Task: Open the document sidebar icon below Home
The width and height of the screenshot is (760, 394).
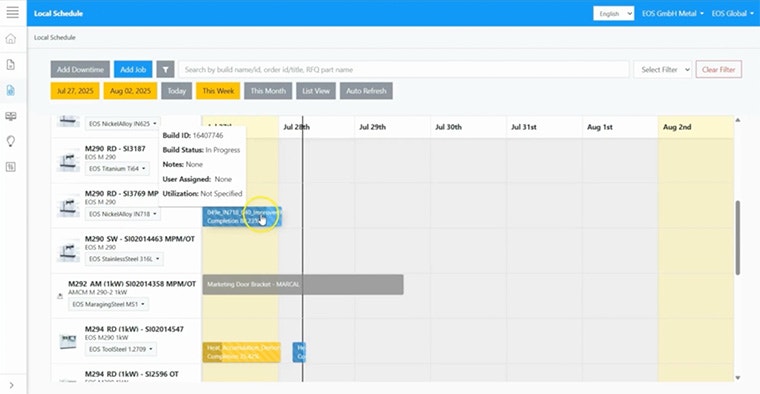Action: click(x=11, y=64)
